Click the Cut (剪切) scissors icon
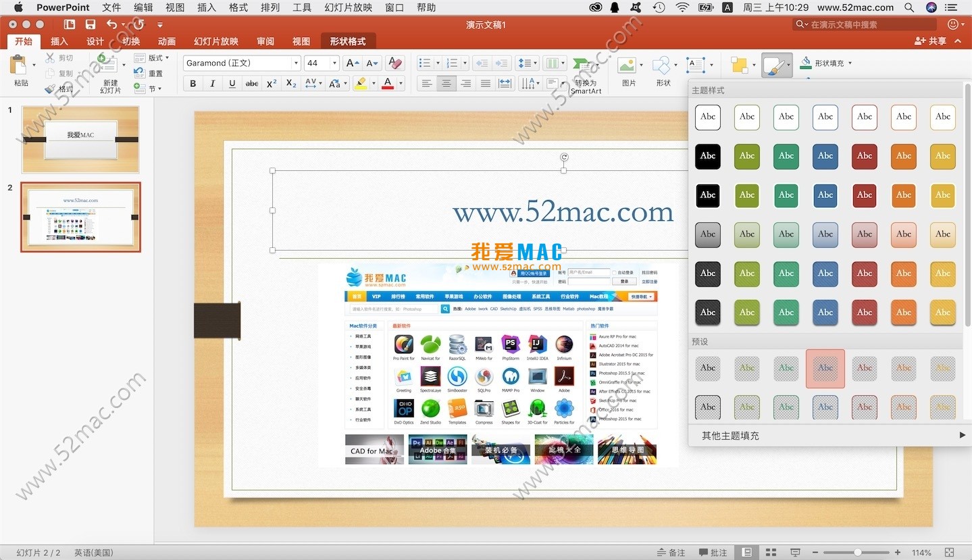 click(51, 58)
